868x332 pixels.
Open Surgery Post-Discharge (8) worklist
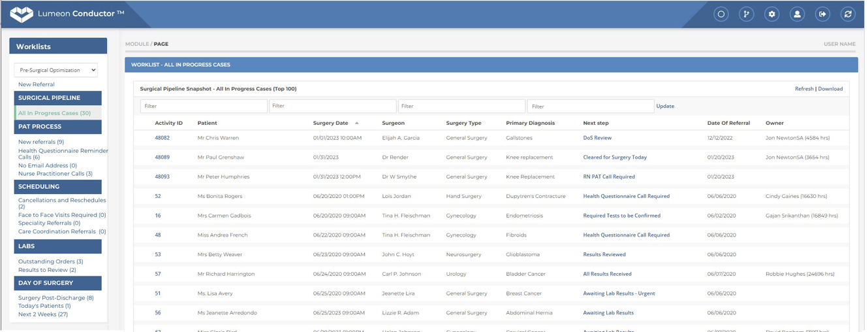(56, 299)
